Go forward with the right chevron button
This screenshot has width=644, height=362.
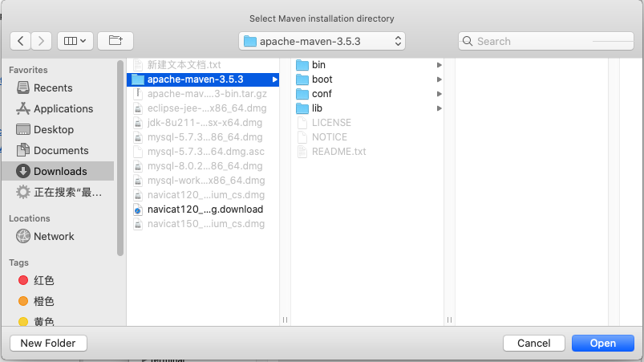point(41,41)
